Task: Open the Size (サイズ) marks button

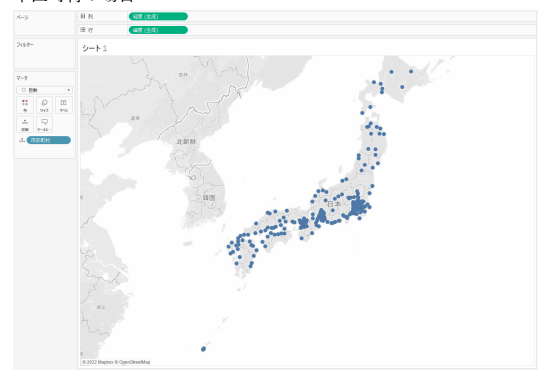Action: pos(44,105)
